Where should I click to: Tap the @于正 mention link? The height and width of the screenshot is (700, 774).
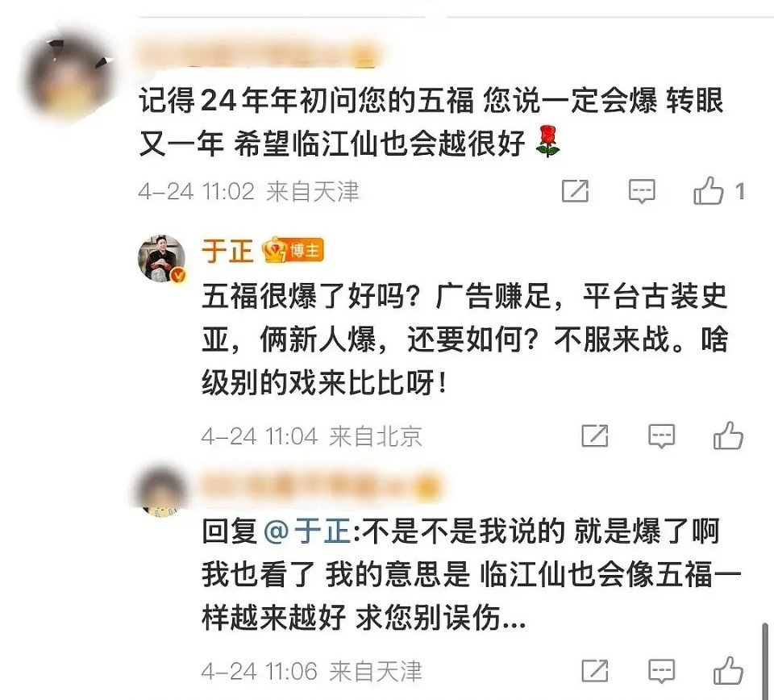307,531
